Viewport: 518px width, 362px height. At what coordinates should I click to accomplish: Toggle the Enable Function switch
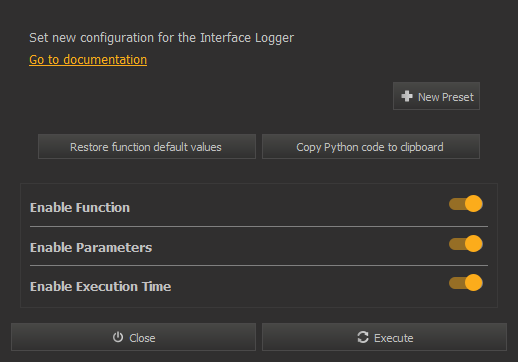[x=466, y=204]
